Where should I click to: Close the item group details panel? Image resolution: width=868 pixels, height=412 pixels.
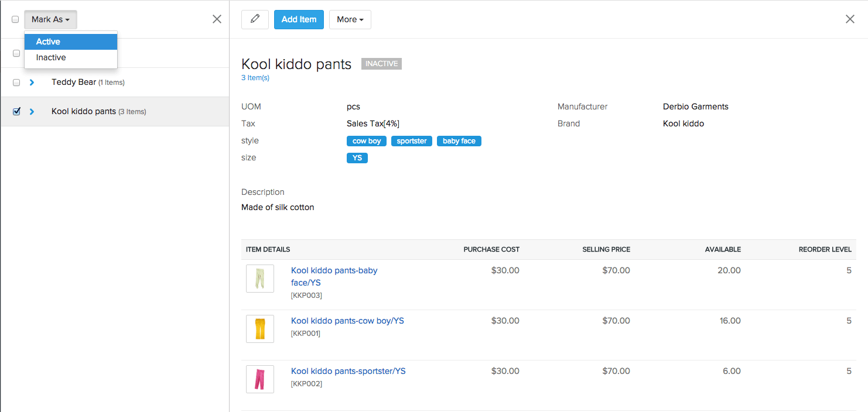[x=850, y=19]
